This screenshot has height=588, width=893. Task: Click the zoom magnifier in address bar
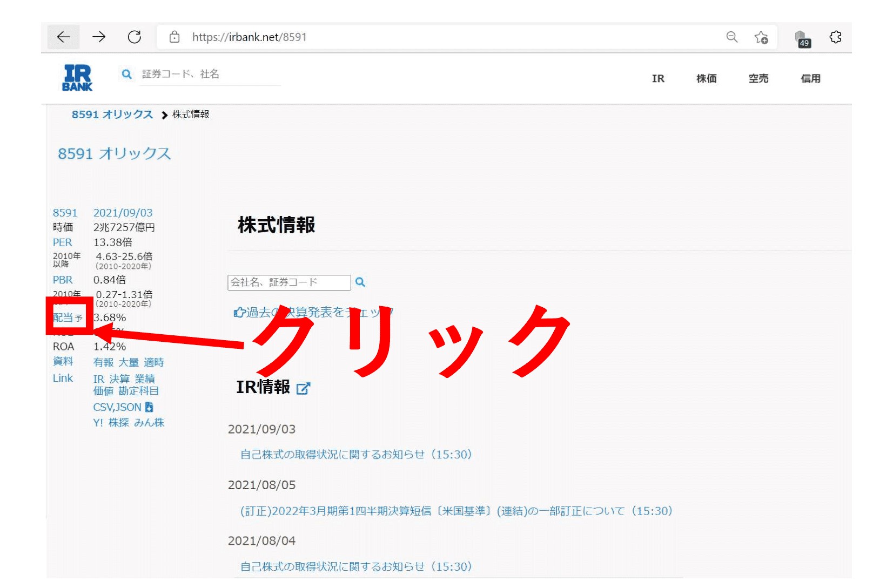pos(731,37)
